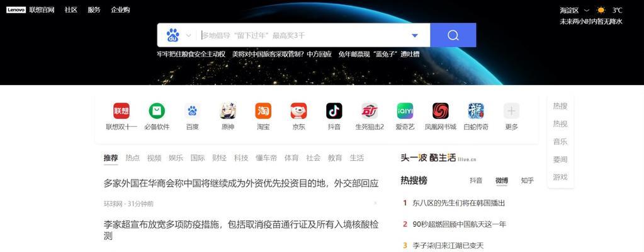
Task: Open hot search 李子柒归来江湖已变天
Action: (448, 246)
